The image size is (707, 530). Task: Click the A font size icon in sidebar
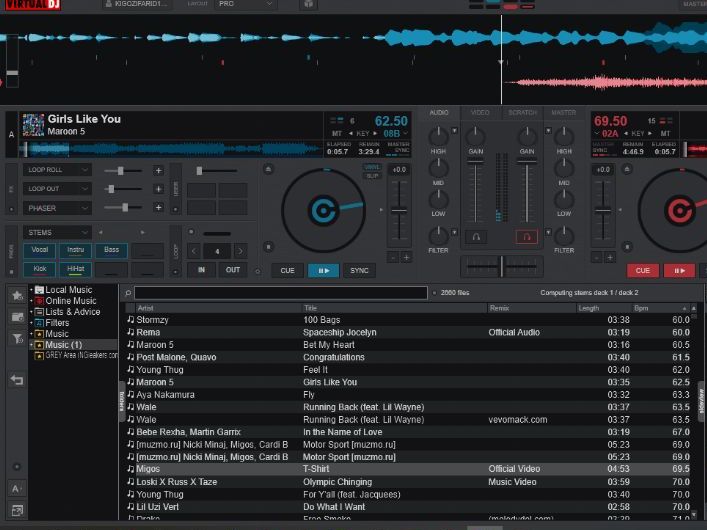(16, 489)
